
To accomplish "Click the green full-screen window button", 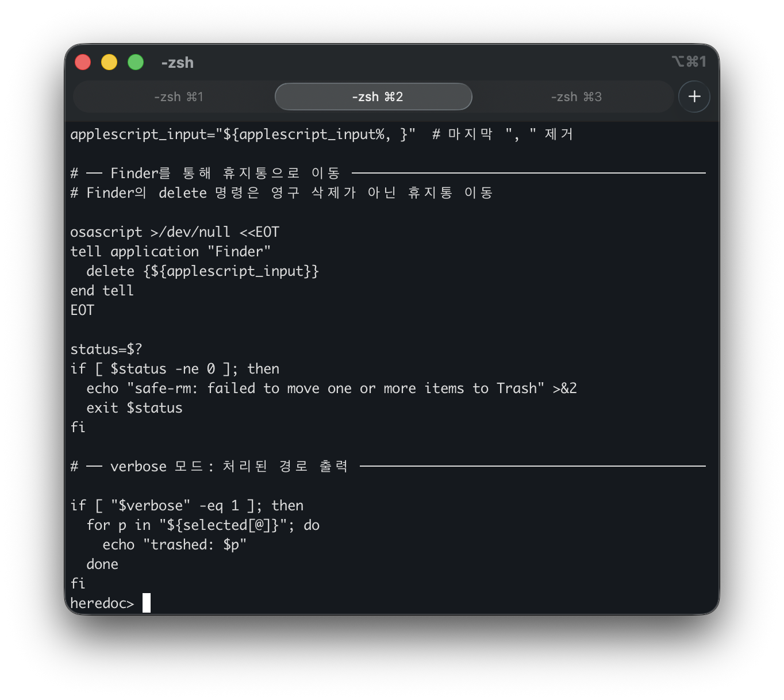I will tap(136, 62).
